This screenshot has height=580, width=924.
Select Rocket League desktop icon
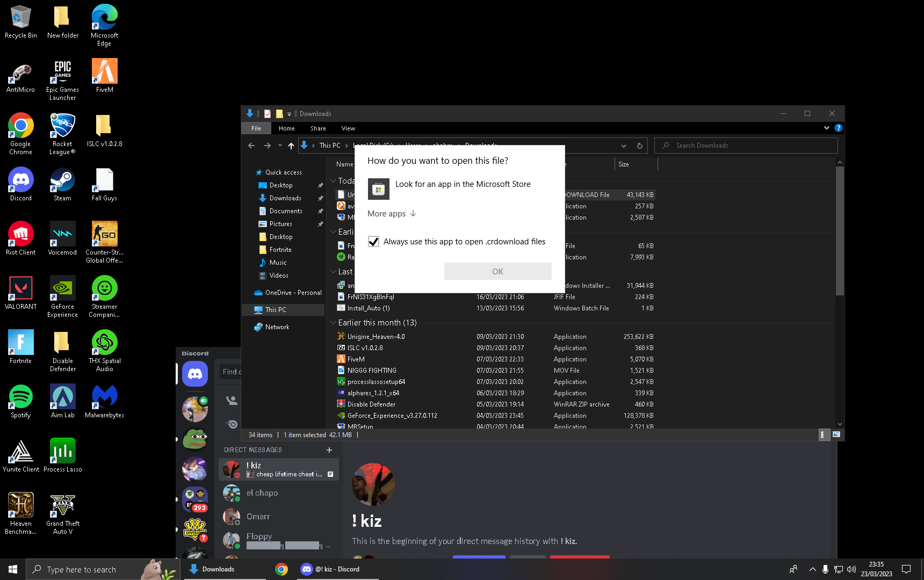pyautogui.click(x=62, y=134)
